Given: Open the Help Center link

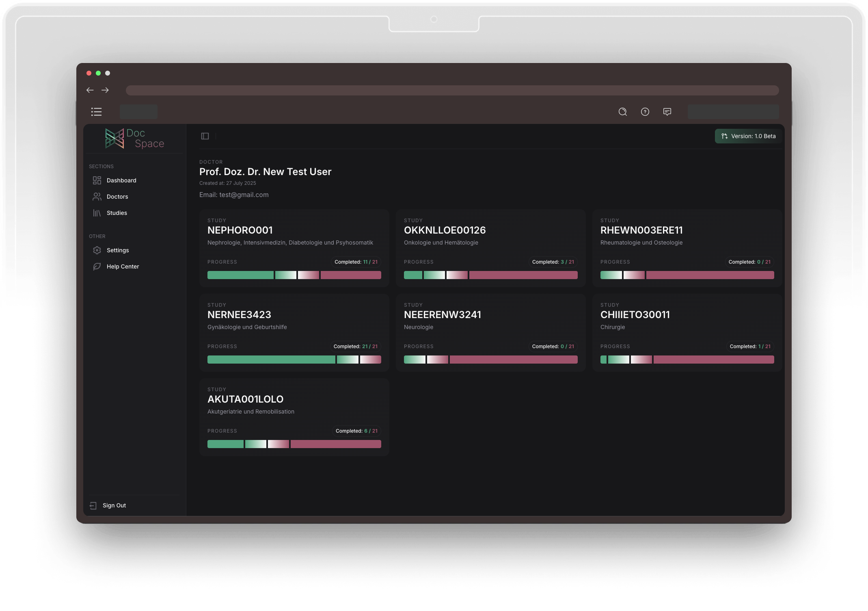Looking at the screenshot, I should 123,266.
